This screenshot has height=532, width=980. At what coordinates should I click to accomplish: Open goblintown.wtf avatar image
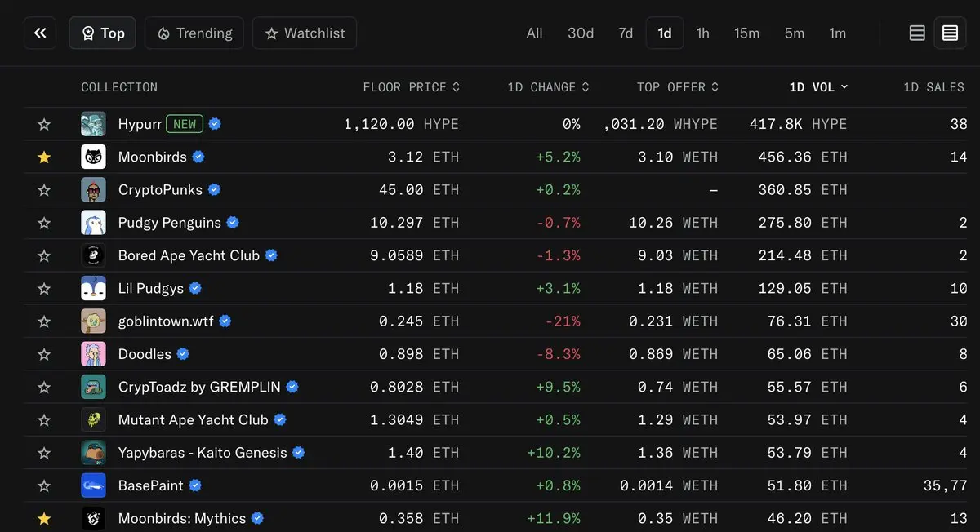click(x=93, y=321)
